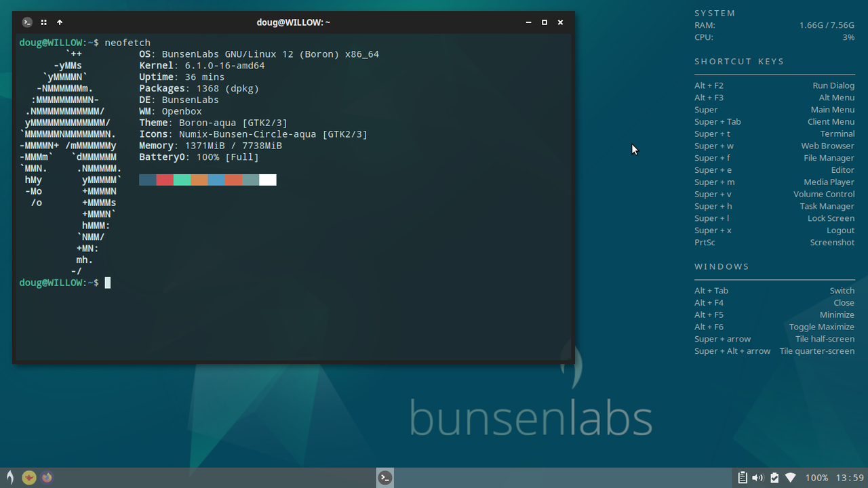Click the white neofetch color block

(x=268, y=180)
